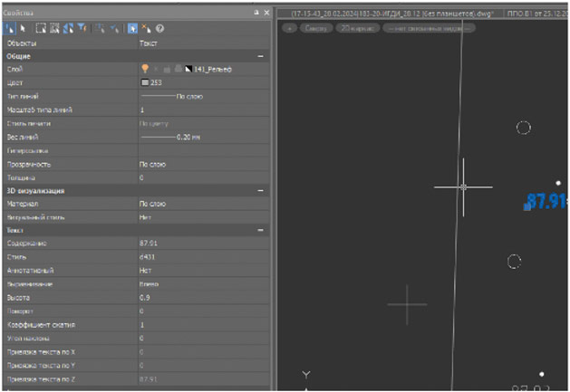The width and height of the screenshot is (570, 392).
Task: Click the blue grip of text 87.91
Action: pyautogui.click(x=527, y=207)
